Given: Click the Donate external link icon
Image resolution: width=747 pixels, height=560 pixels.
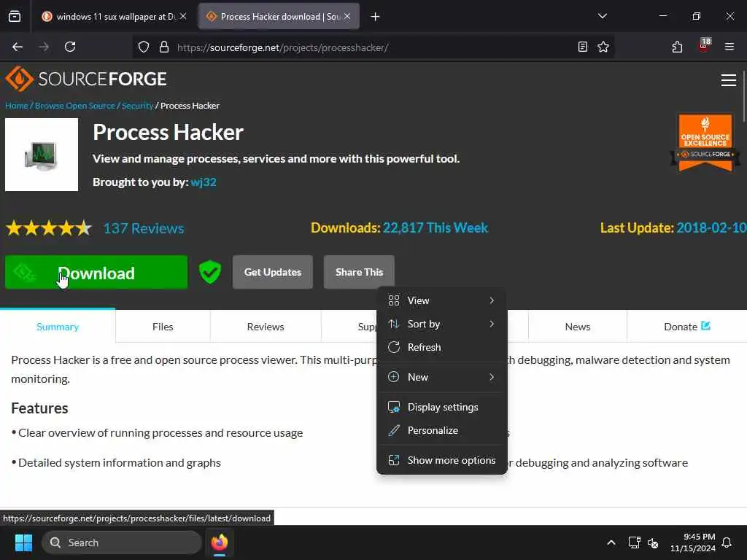Looking at the screenshot, I should tap(705, 326).
